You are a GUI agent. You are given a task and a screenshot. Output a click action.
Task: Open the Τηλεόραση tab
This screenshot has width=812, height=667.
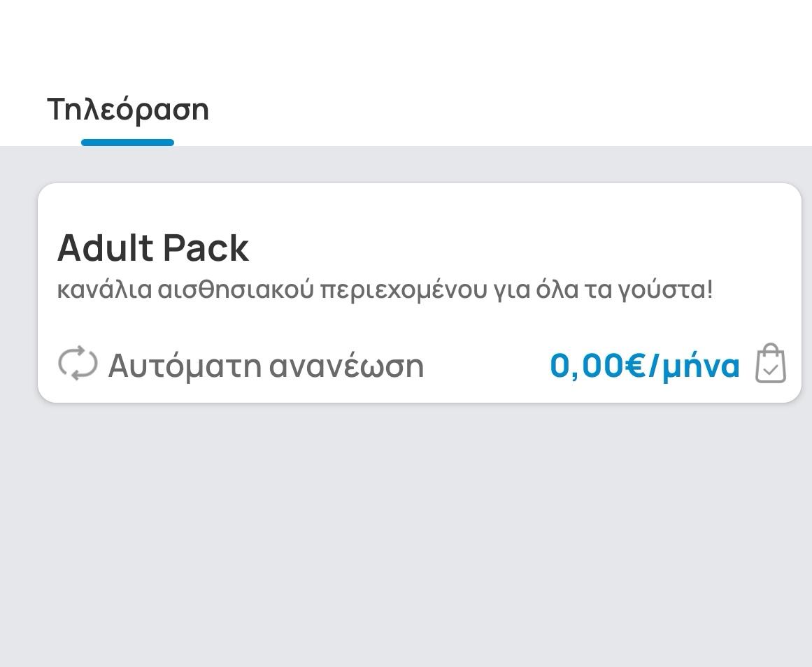coord(128,110)
